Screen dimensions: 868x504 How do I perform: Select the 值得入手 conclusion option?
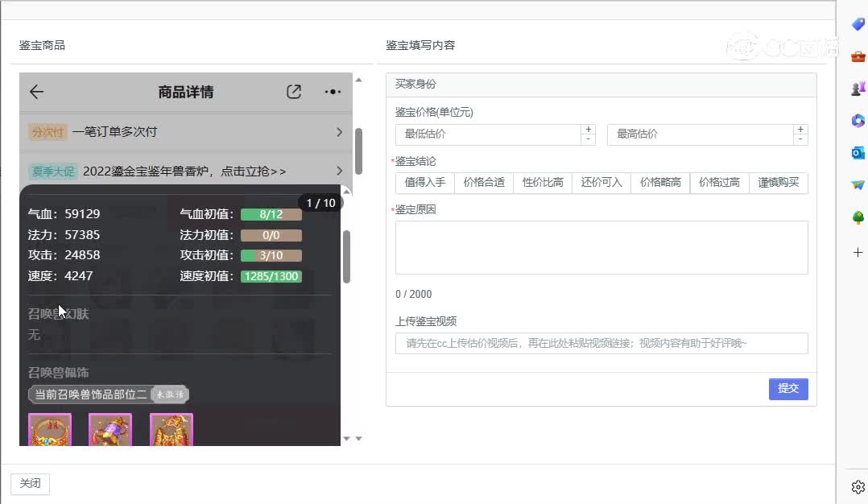point(424,183)
